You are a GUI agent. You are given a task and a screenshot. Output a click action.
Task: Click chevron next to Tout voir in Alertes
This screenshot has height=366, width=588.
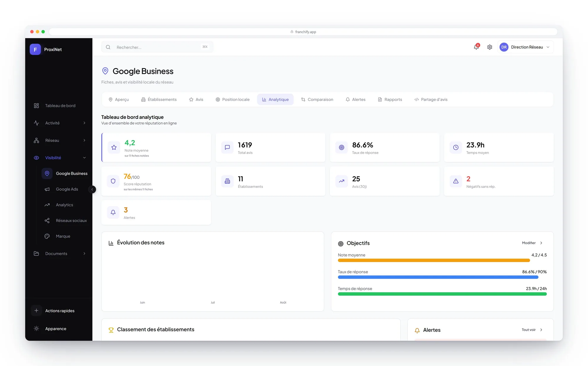[x=541, y=330]
